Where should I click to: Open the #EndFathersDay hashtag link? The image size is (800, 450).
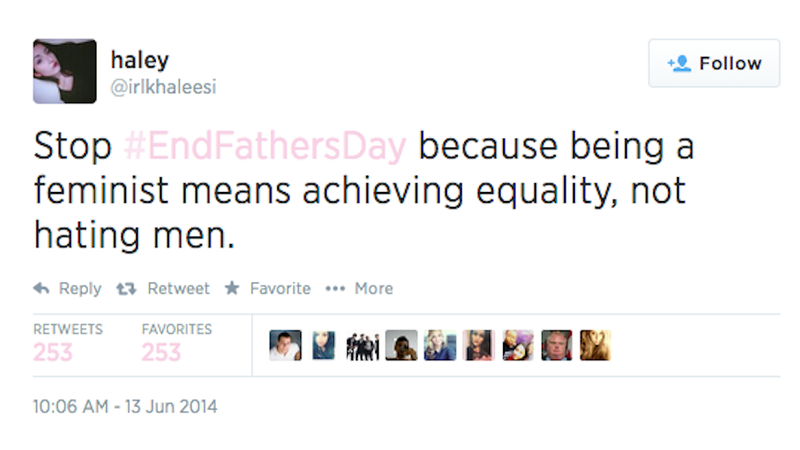[x=265, y=146]
